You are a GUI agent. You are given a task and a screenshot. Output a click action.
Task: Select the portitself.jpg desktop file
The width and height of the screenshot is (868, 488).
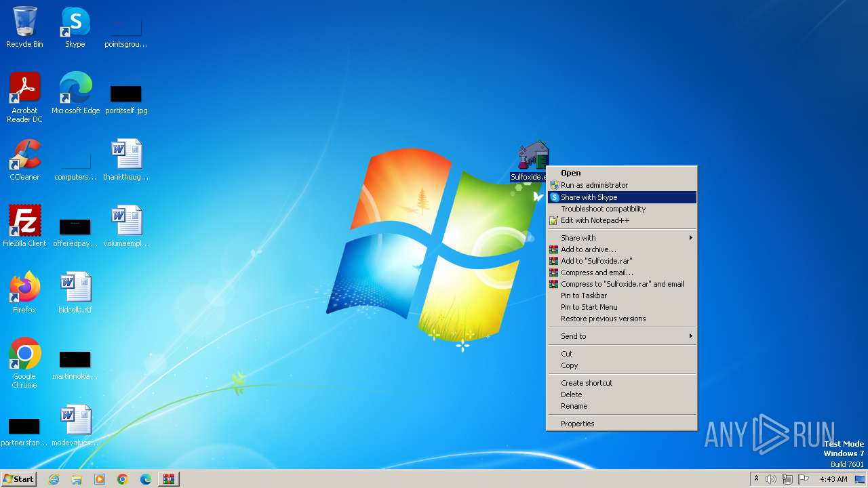[x=126, y=98]
